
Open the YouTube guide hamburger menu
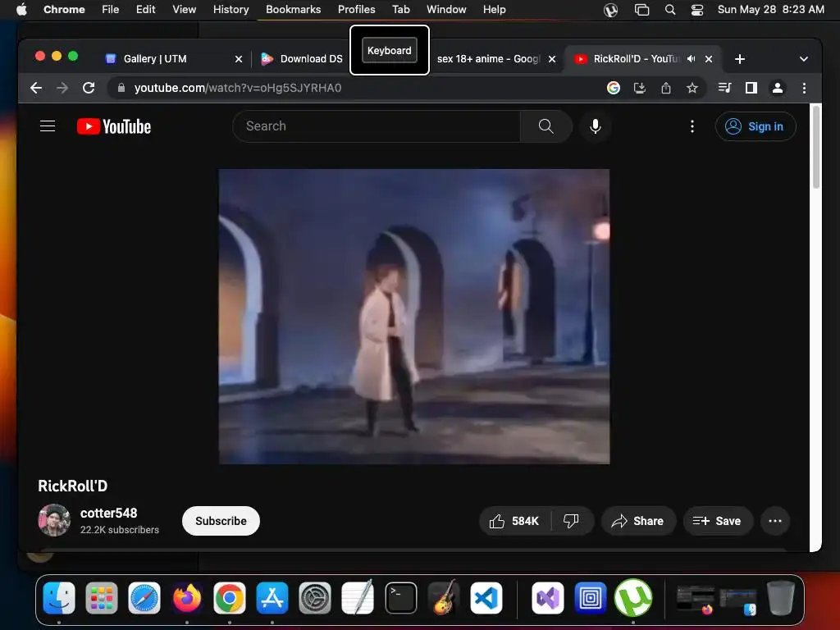point(48,126)
